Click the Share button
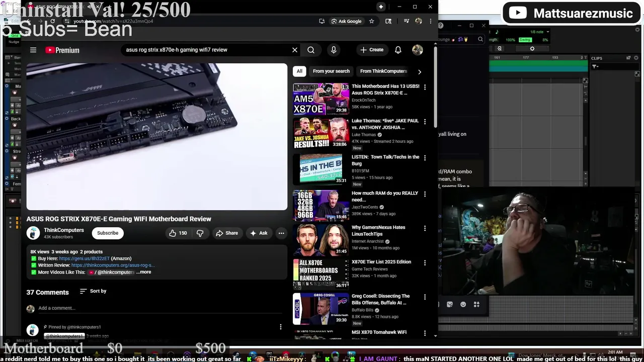The height and width of the screenshot is (362, 644). click(226, 233)
